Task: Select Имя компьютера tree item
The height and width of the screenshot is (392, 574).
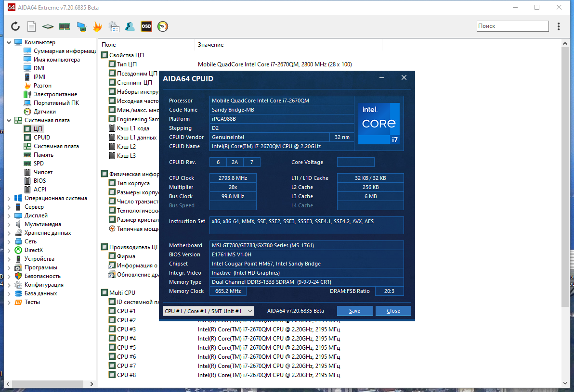Action: pos(52,60)
